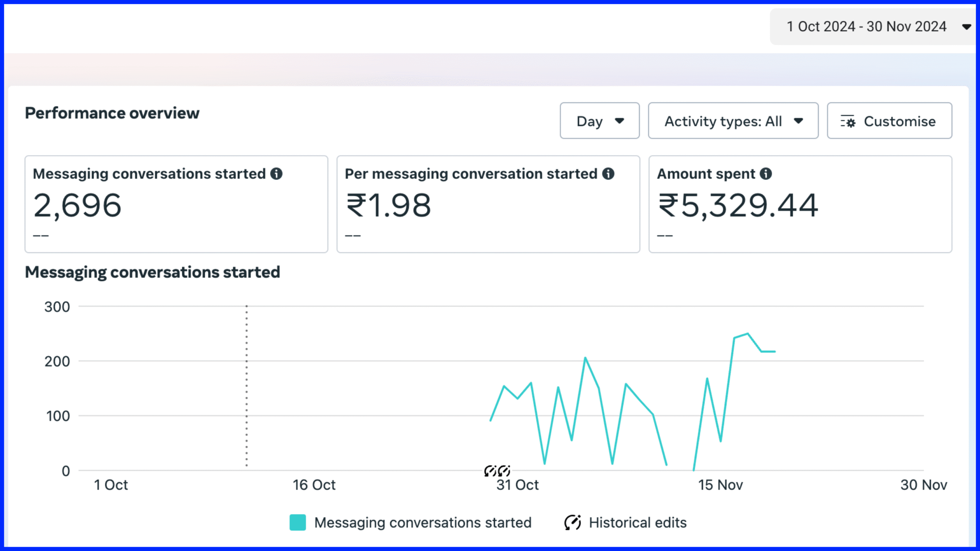Expand the Day breakdown dropdown
This screenshot has width=980, height=551.
(599, 121)
